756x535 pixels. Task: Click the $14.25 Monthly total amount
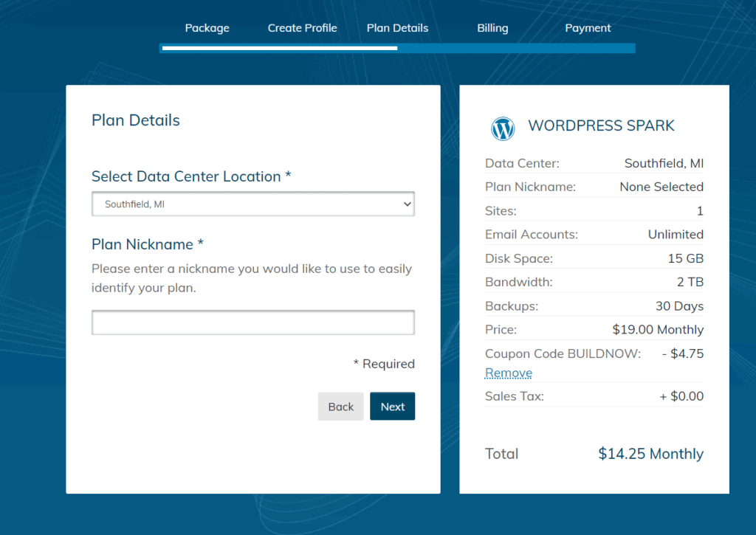(651, 454)
